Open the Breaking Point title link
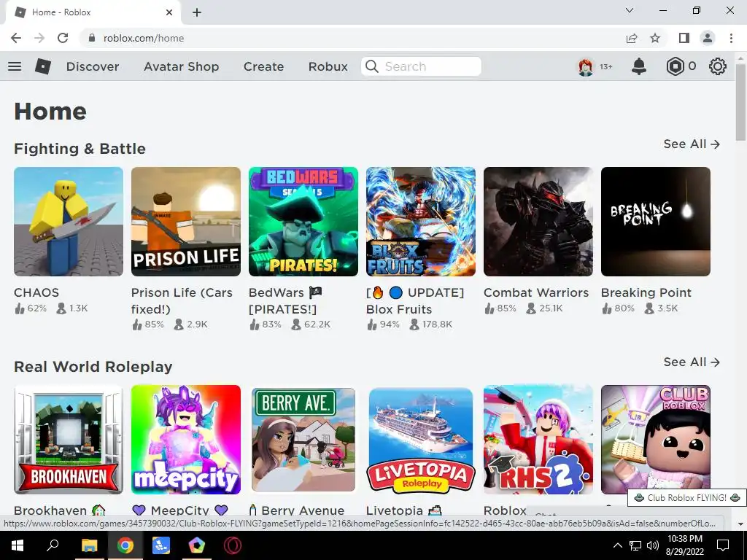 646,292
